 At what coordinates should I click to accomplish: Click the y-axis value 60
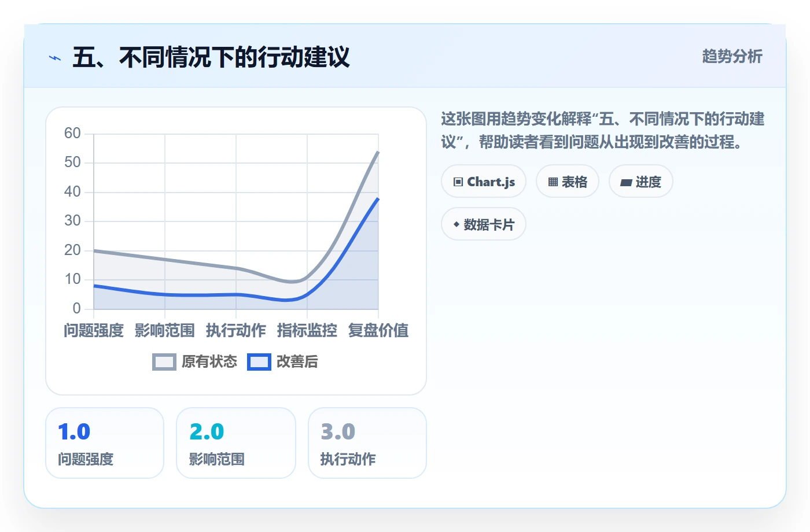tap(72, 133)
